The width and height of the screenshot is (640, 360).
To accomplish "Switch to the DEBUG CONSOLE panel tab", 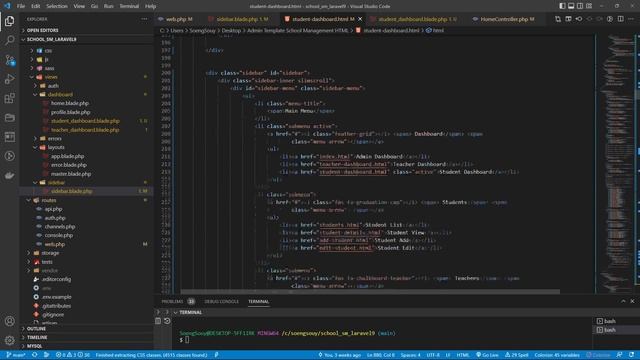I will coord(222,301).
